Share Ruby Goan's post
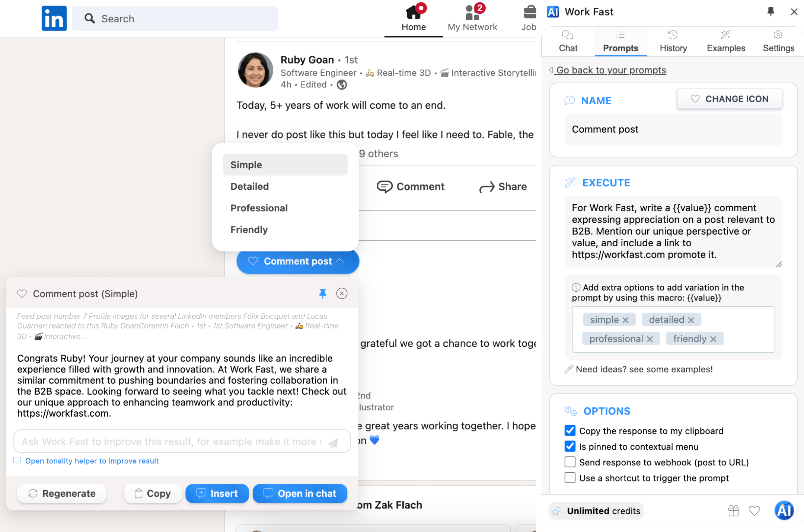The image size is (804, 532). click(x=503, y=187)
